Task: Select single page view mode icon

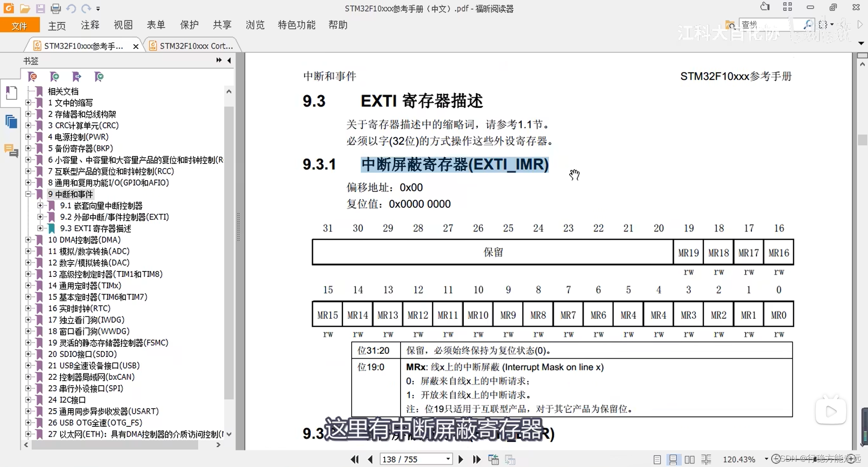Action: (x=657, y=459)
